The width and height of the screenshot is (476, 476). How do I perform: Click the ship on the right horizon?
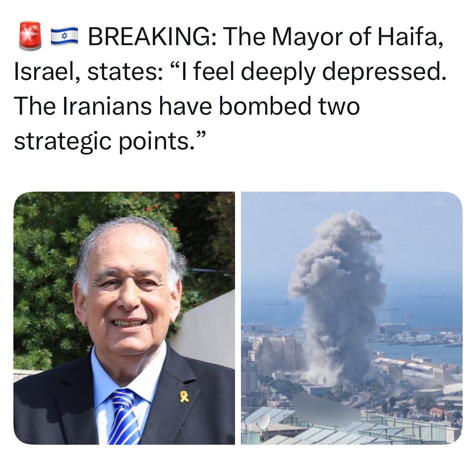coord(432,295)
